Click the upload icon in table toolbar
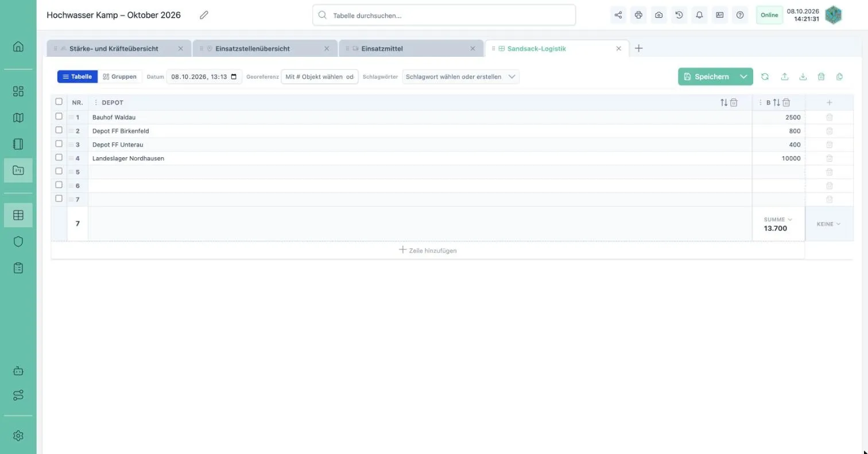This screenshot has width=868, height=454. pos(785,77)
